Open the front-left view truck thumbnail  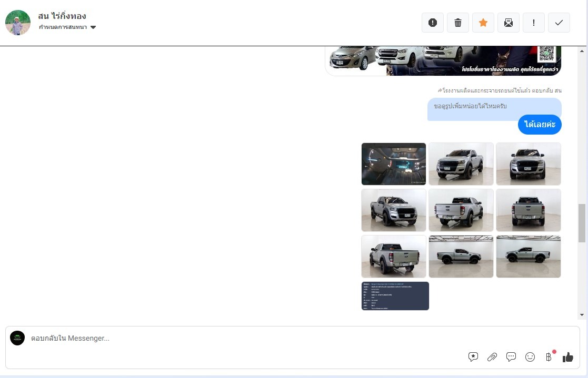pos(461,164)
